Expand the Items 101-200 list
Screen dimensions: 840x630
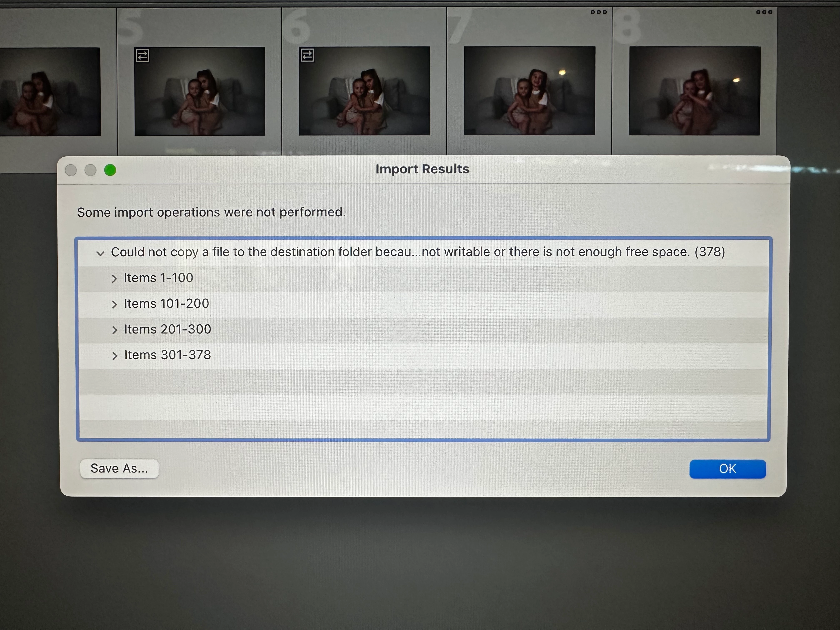pos(114,304)
